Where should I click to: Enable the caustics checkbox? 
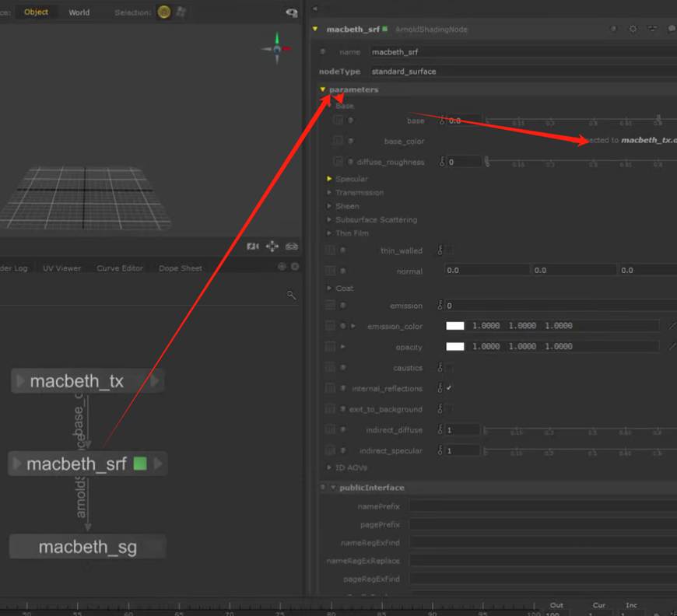(449, 368)
